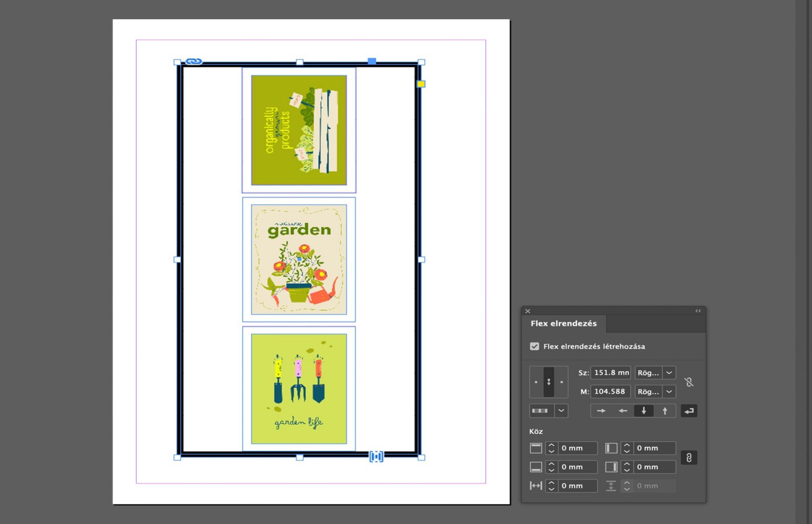Open the Rög... dropdown beside the M field

click(669, 391)
